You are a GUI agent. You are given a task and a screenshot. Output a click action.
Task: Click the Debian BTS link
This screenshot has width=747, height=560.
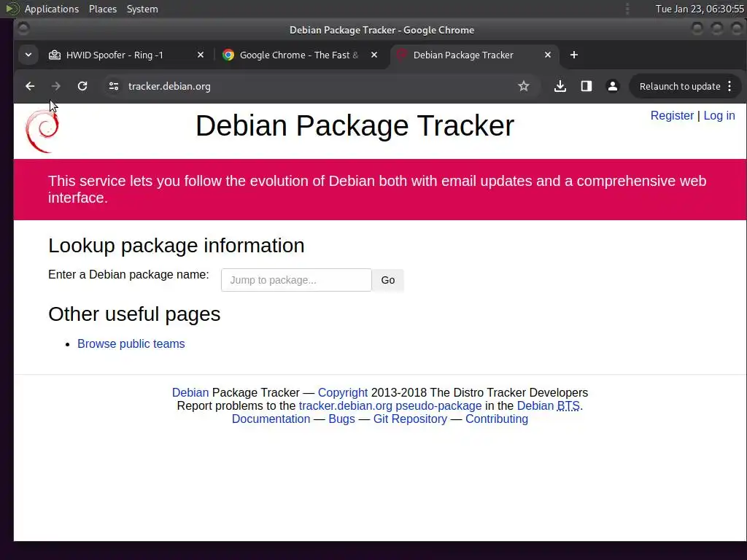tap(549, 405)
